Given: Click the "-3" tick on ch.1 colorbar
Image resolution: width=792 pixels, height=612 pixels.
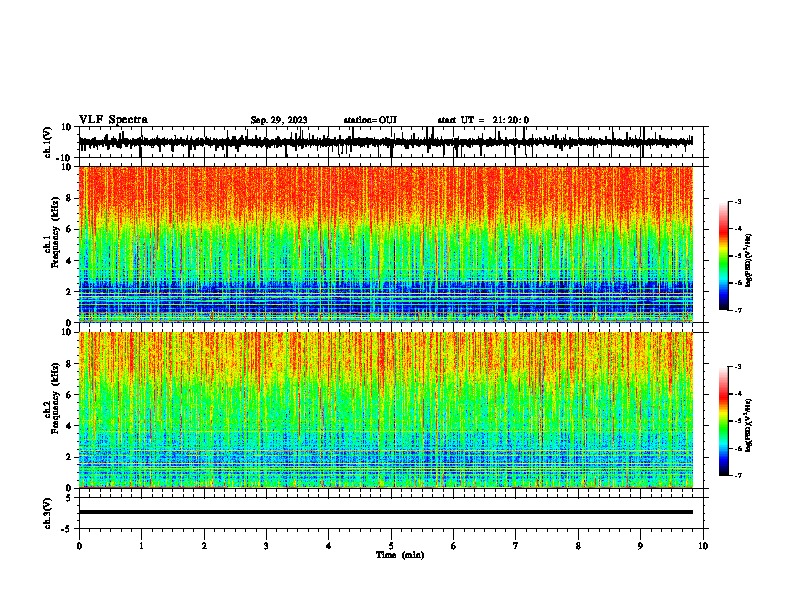Looking at the screenshot, I should pos(737,201).
